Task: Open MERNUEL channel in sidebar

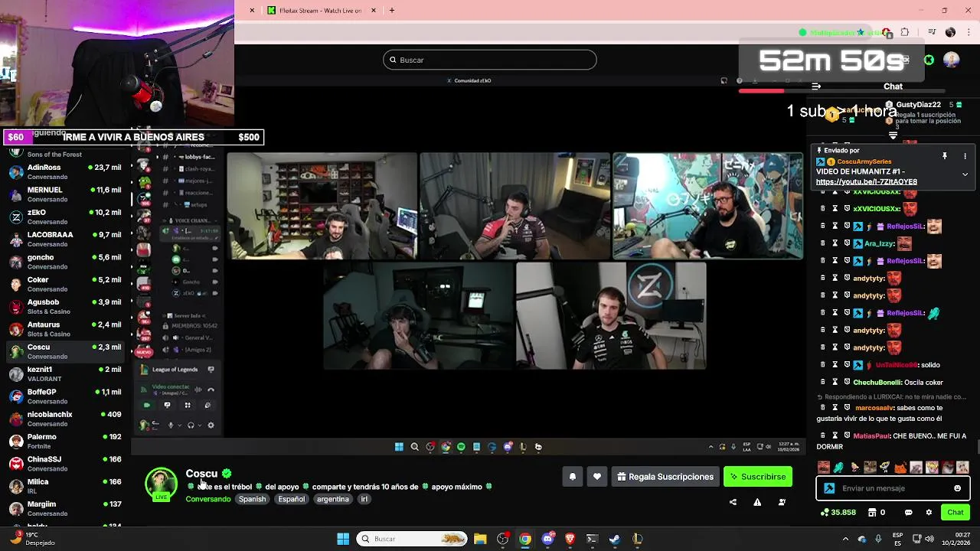Action: pyautogui.click(x=64, y=194)
